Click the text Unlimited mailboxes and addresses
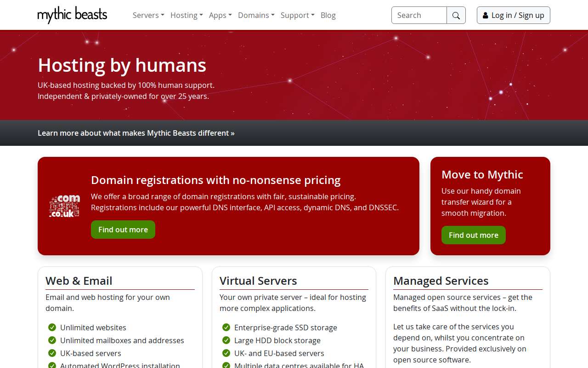 (x=122, y=340)
